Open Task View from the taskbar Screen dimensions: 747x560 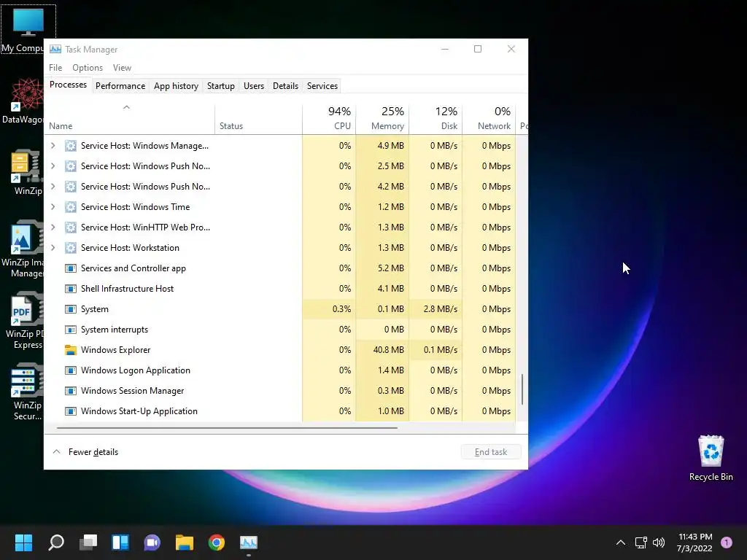88,542
